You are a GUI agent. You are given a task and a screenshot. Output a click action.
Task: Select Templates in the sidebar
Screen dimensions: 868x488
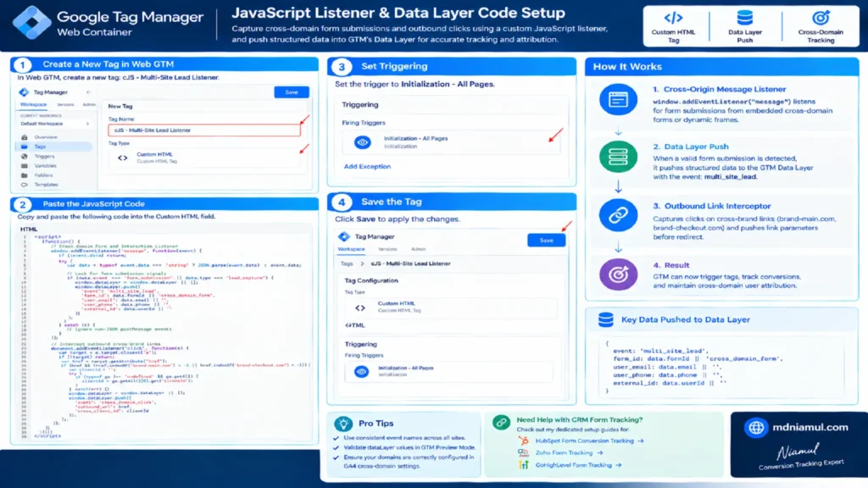46,185
